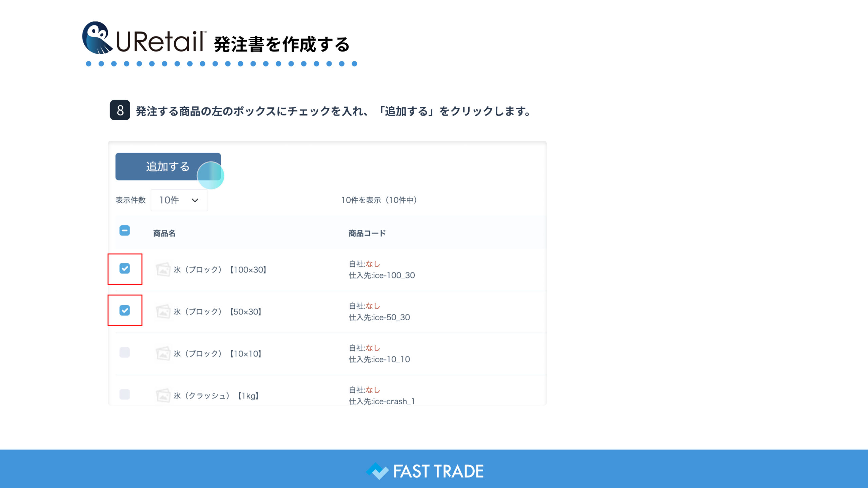This screenshot has height=488, width=868.
Task: Click image placeholder icon for 【10×10】 product
Action: [x=163, y=354]
